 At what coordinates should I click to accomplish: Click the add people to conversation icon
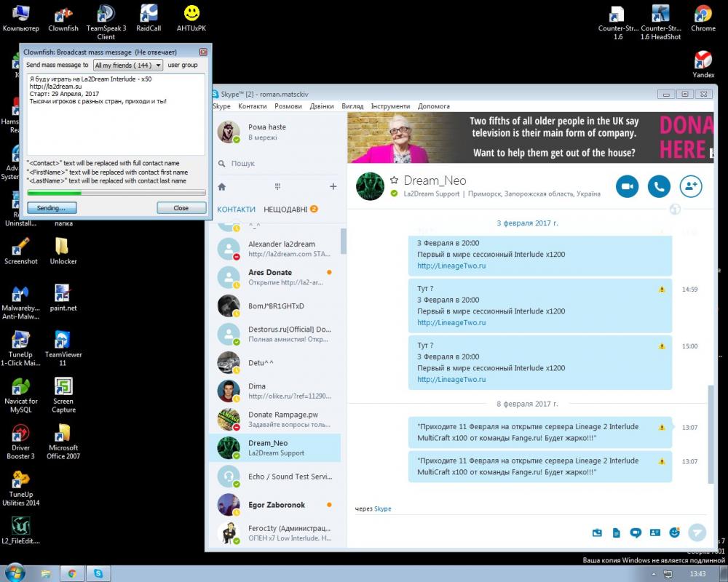coord(691,186)
